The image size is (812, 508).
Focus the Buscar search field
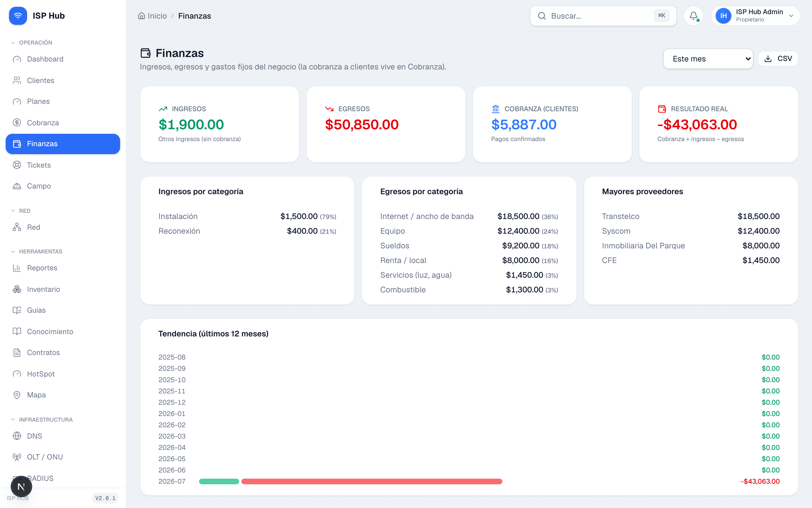point(603,16)
